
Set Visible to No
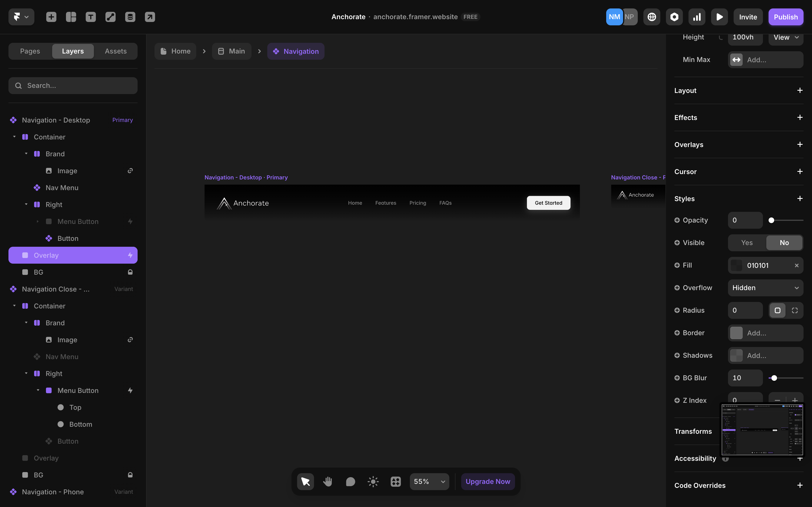784,243
